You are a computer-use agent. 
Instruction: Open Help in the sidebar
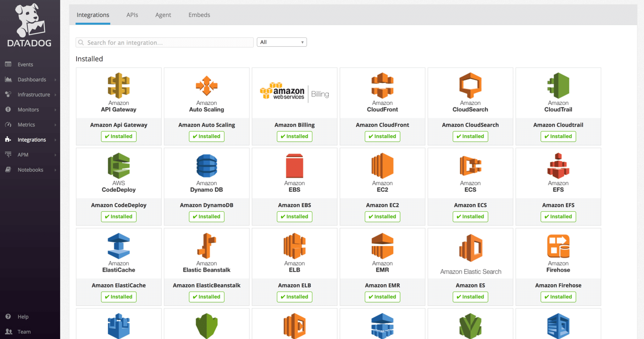(x=23, y=317)
